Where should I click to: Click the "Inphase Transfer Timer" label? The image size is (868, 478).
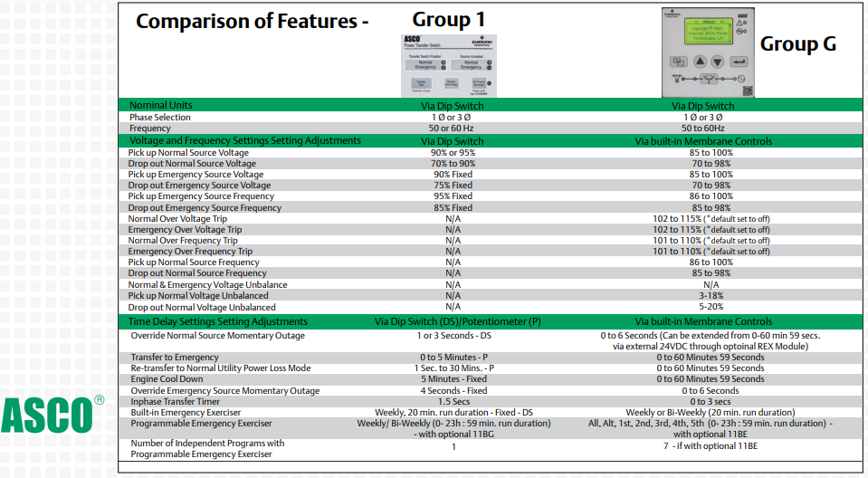coord(175,402)
